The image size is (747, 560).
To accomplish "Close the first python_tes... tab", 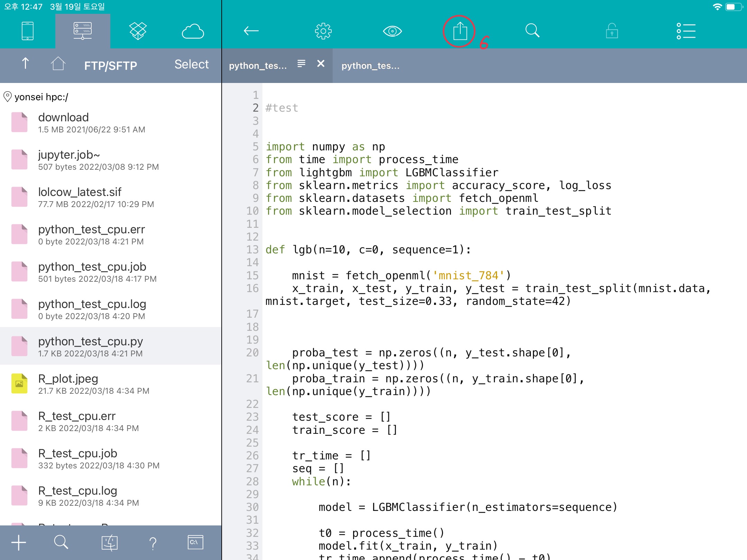I will pyautogui.click(x=321, y=64).
